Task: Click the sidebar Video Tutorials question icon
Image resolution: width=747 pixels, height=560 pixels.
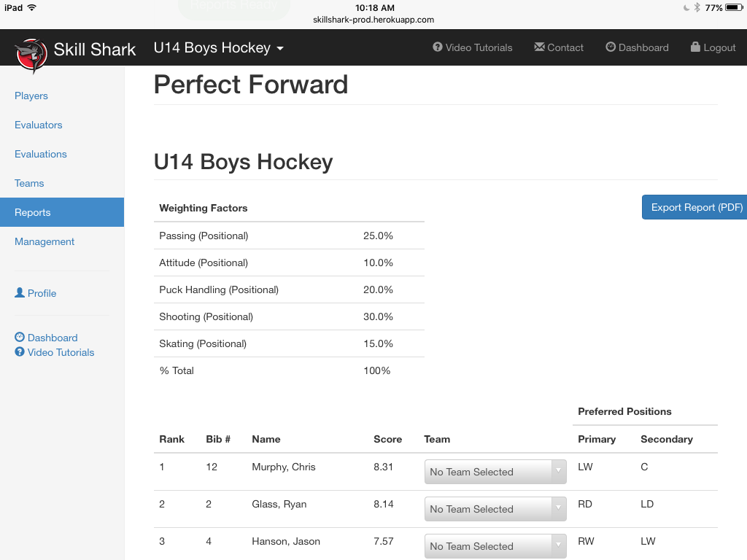Action: 20,352
